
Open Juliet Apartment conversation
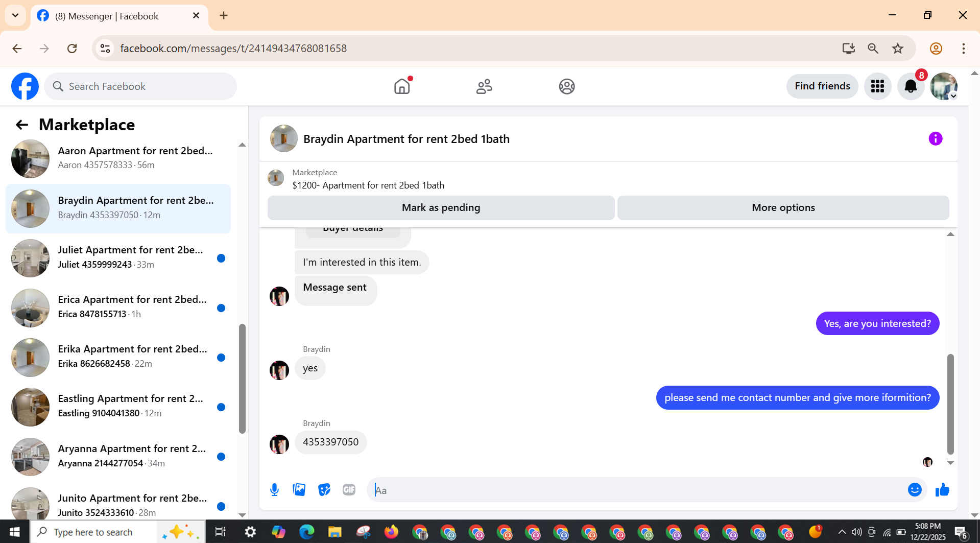coord(118,257)
